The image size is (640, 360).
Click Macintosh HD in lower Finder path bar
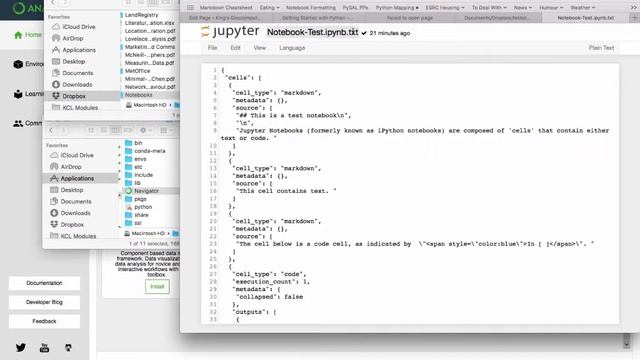pyautogui.click(x=145, y=233)
